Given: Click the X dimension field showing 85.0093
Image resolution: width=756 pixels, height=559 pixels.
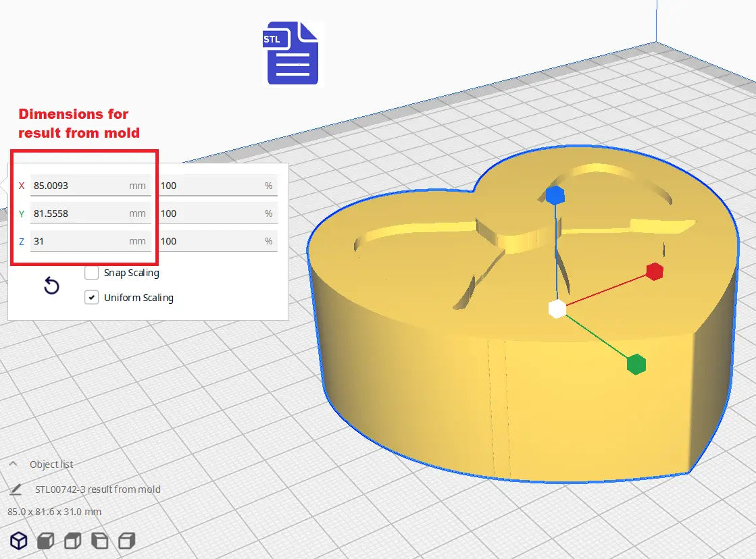Looking at the screenshot, I should [x=78, y=186].
